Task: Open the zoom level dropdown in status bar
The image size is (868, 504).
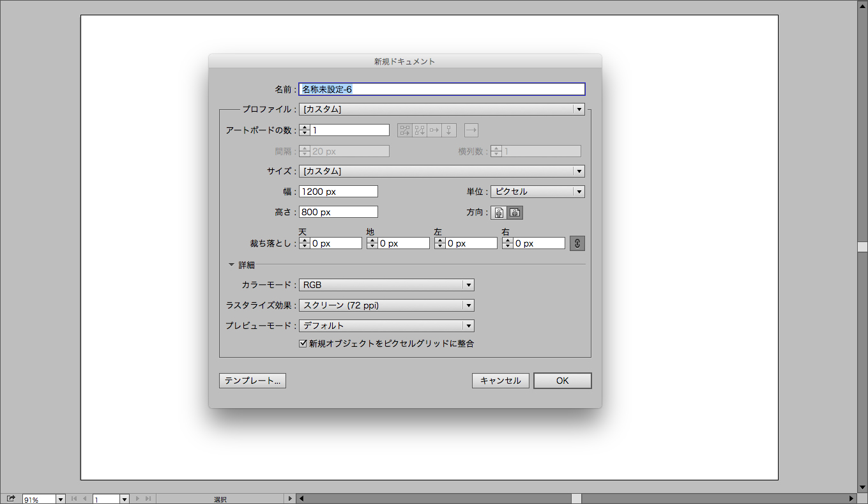Action: [61, 500]
